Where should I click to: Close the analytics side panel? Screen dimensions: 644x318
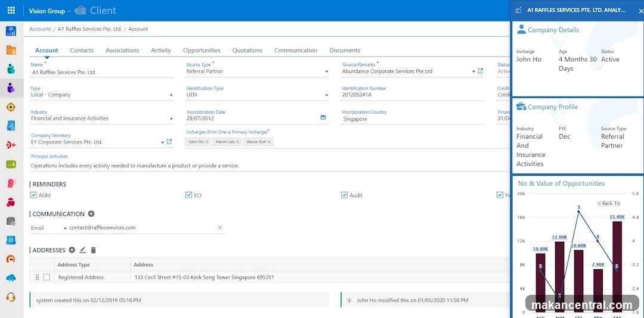coord(641,11)
